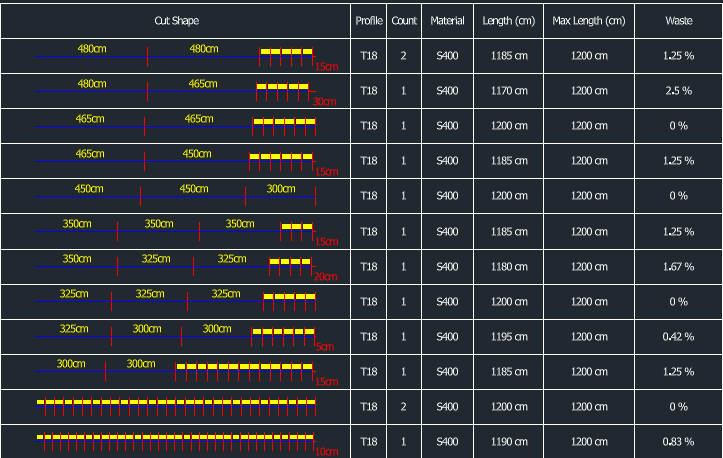
Task: Select the 1170 cm length cell
Action: pyautogui.click(x=509, y=91)
